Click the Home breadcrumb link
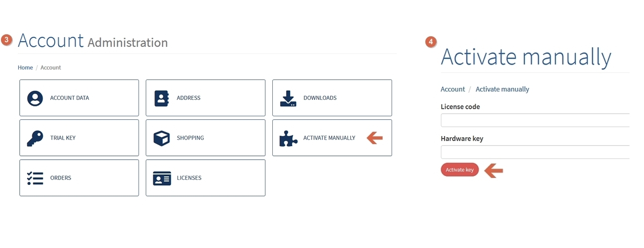 [25, 68]
